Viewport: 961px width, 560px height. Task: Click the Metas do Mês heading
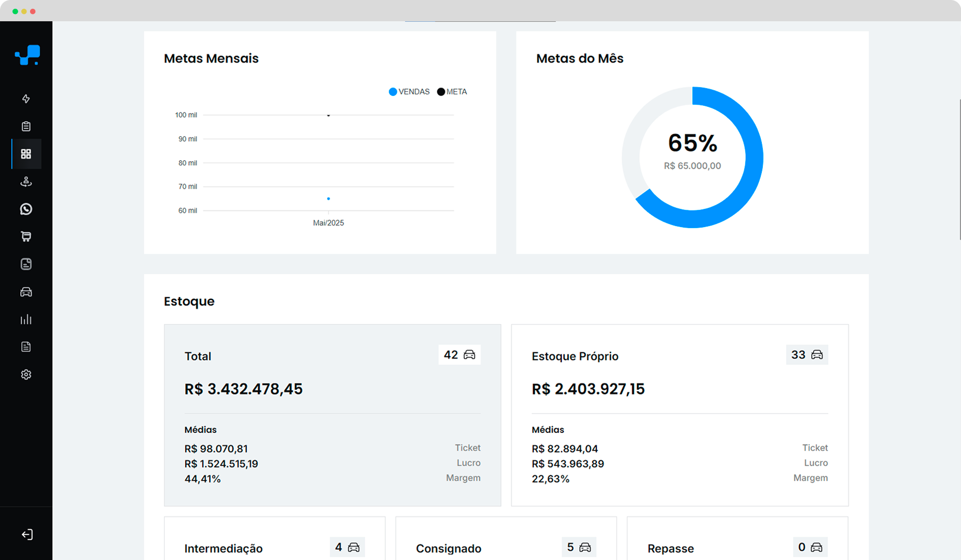coord(580,59)
